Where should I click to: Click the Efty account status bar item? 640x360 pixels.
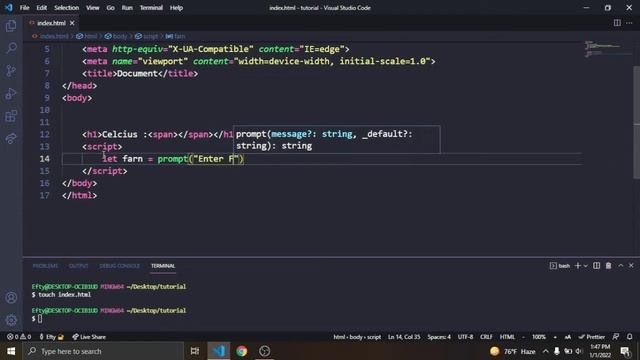tap(51, 337)
